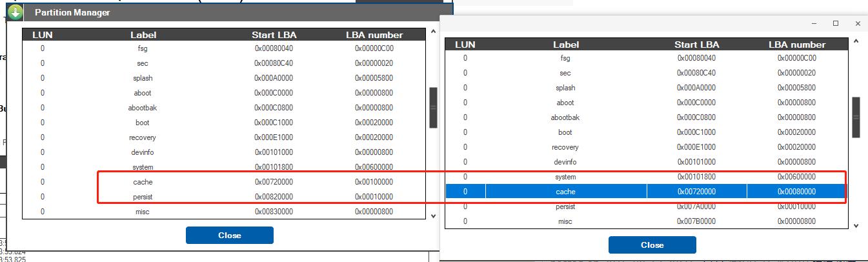
Task: Select system row in left partition list
Action: tap(224, 167)
